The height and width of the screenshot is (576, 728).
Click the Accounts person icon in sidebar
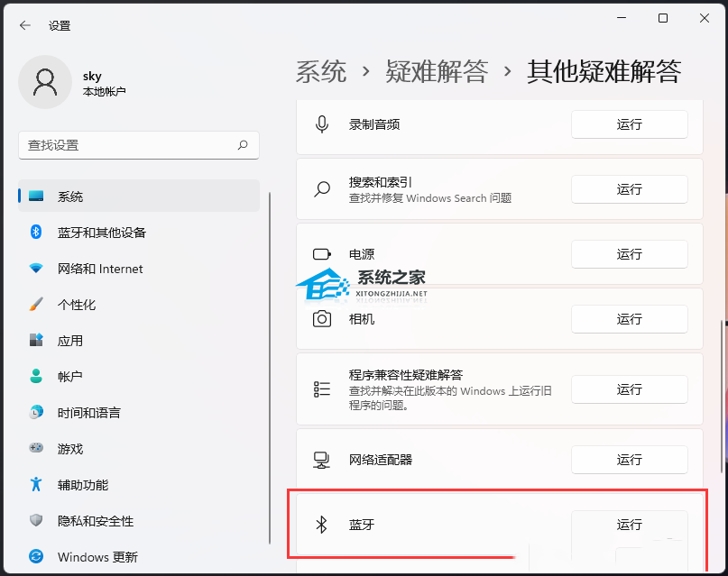pos(36,376)
